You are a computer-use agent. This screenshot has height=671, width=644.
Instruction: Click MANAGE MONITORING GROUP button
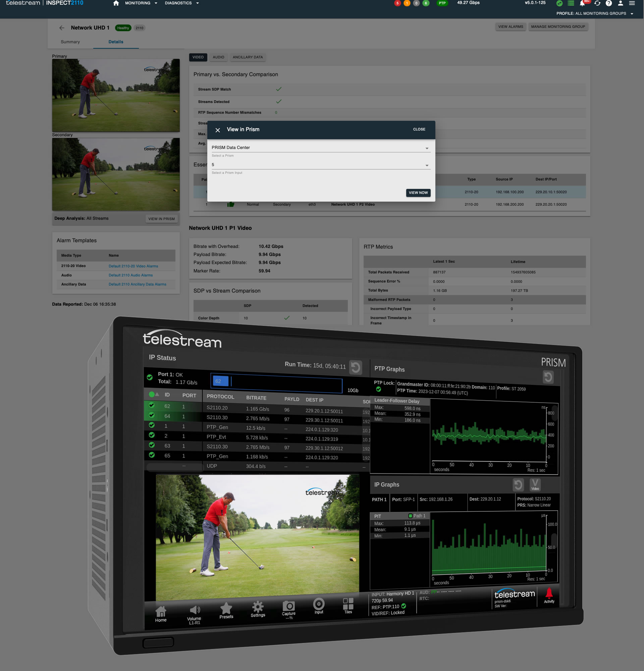point(558,27)
